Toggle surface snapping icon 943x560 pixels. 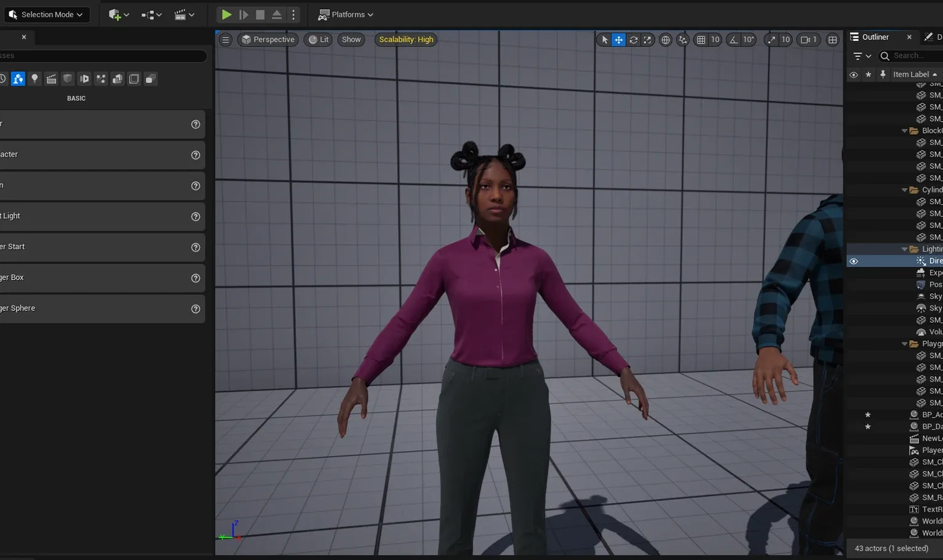coord(683,39)
